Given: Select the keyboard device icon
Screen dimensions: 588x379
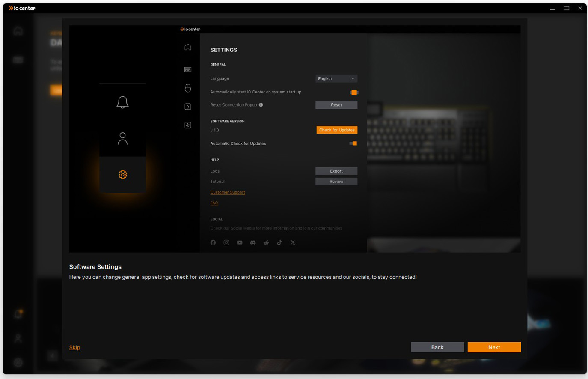Looking at the screenshot, I should point(188,69).
